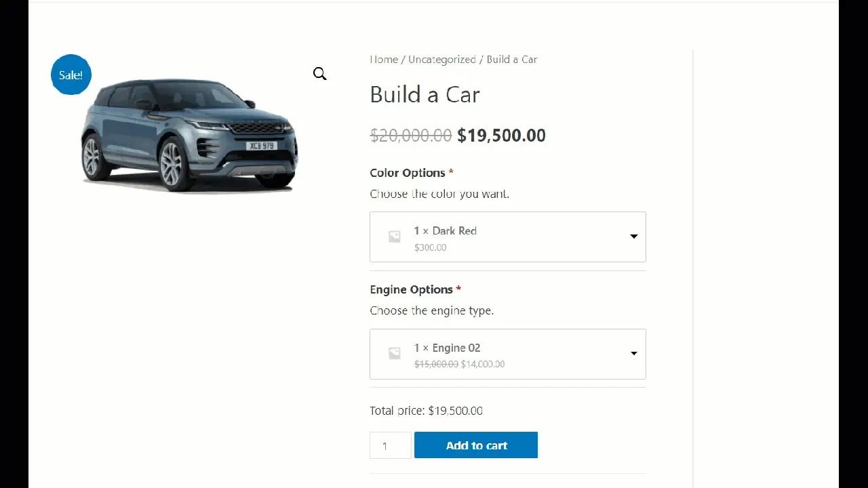868x488 pixels.
Task: Click the blue Sale! badge
Action: point(71,75)
